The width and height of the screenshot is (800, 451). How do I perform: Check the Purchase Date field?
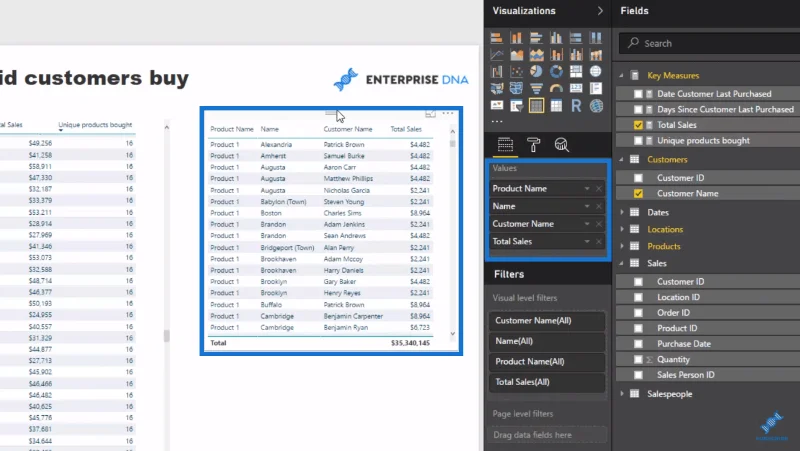pyautogui.click(x=638, y=344)
